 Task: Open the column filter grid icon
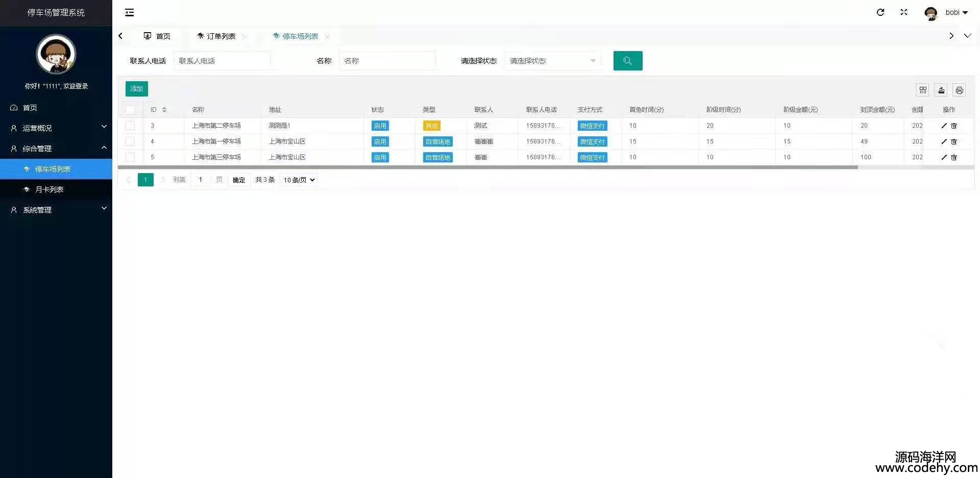click(x=923, y=90)
